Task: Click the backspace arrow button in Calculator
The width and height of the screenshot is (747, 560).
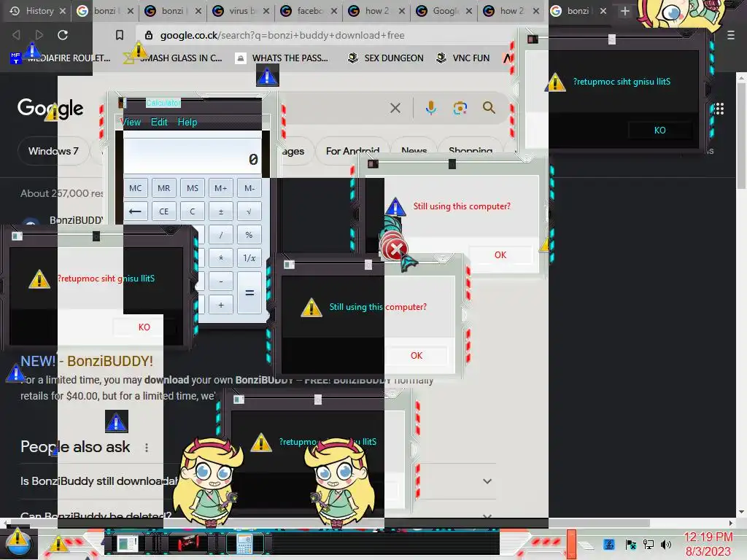Action: 135,211
